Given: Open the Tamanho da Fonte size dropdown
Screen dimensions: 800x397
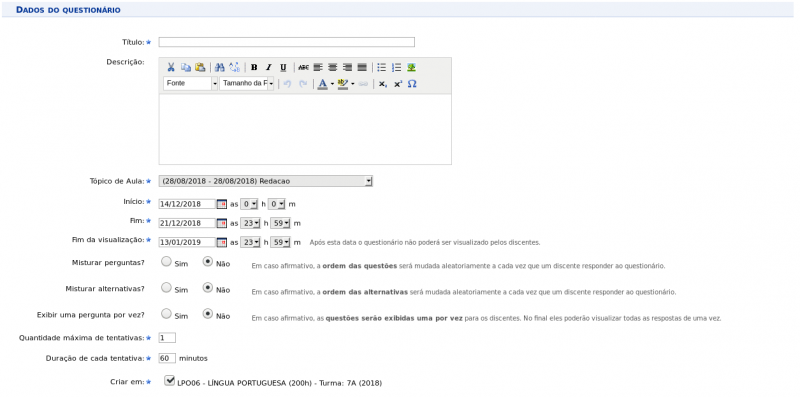Looking at the screenshot, I should point(247,84).
